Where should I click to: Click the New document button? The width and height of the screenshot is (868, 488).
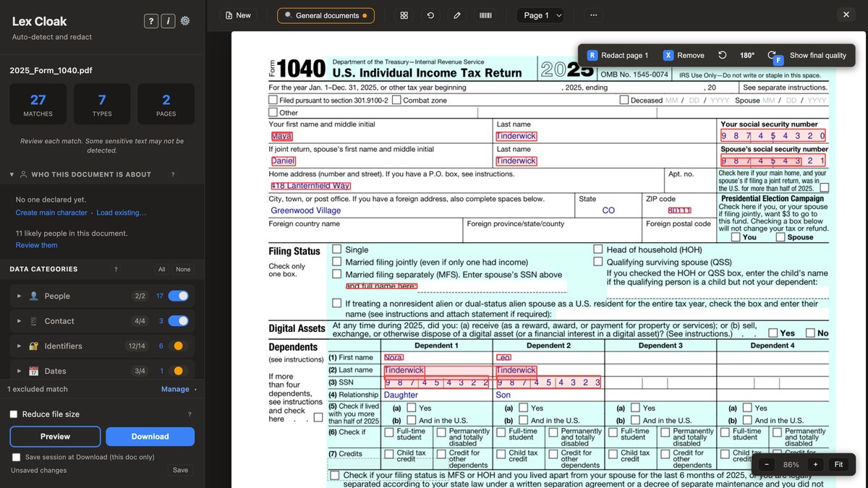coord(239,15)
